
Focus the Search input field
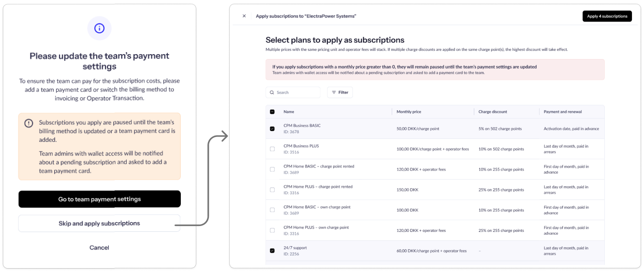293,92
